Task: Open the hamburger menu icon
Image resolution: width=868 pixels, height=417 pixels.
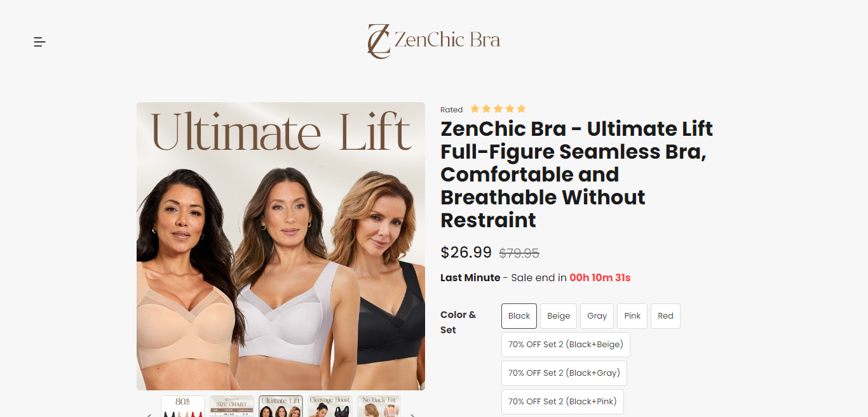Action: pyautogui.click(x=39, y=42)
